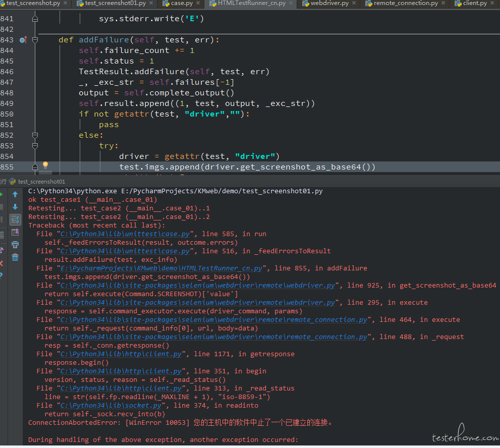This screenshot has width=500, height=448.
Task: Collapse the try block fold at line 853
Action: click(35, 146)
